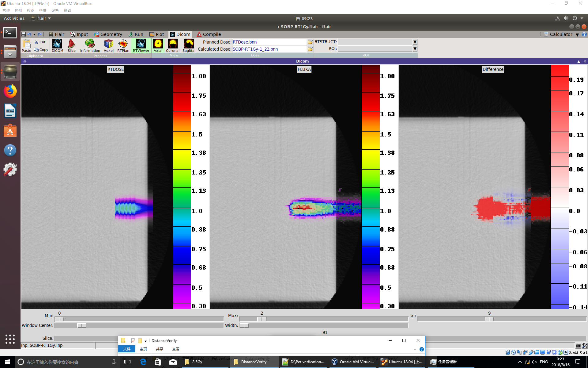The image size is (588, 368).
Task: Open quick access dropdown in DistanceVerify titlebar
Action: point(145,341)
